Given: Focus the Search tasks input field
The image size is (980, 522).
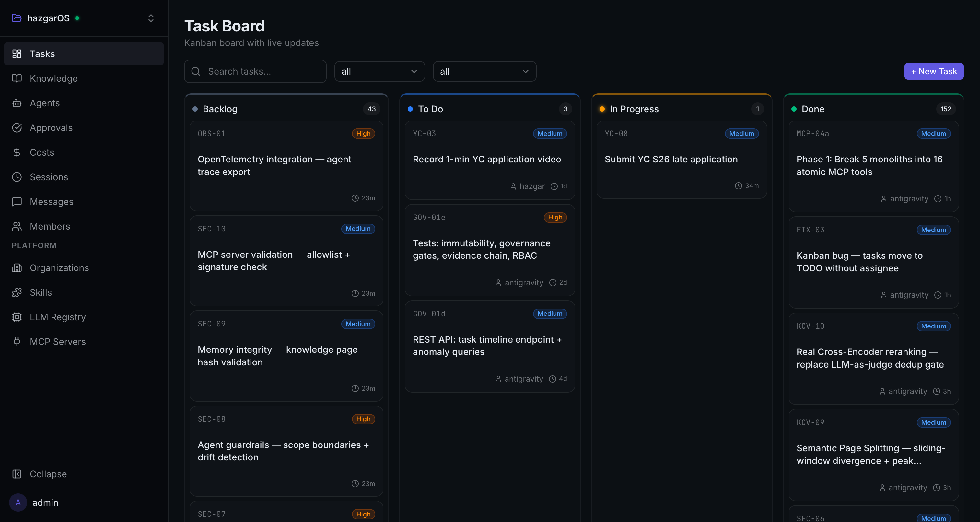Looking at the screenshot, I should (x=255, y=71).
